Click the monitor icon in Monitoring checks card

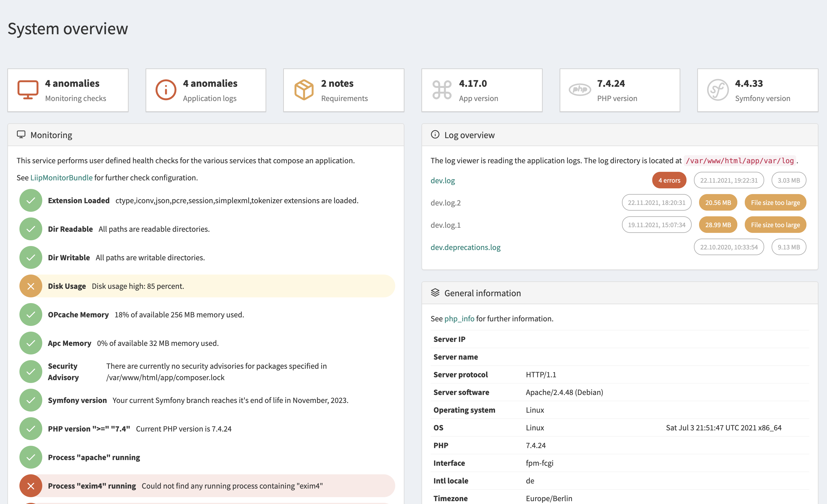tap(28, 90)
